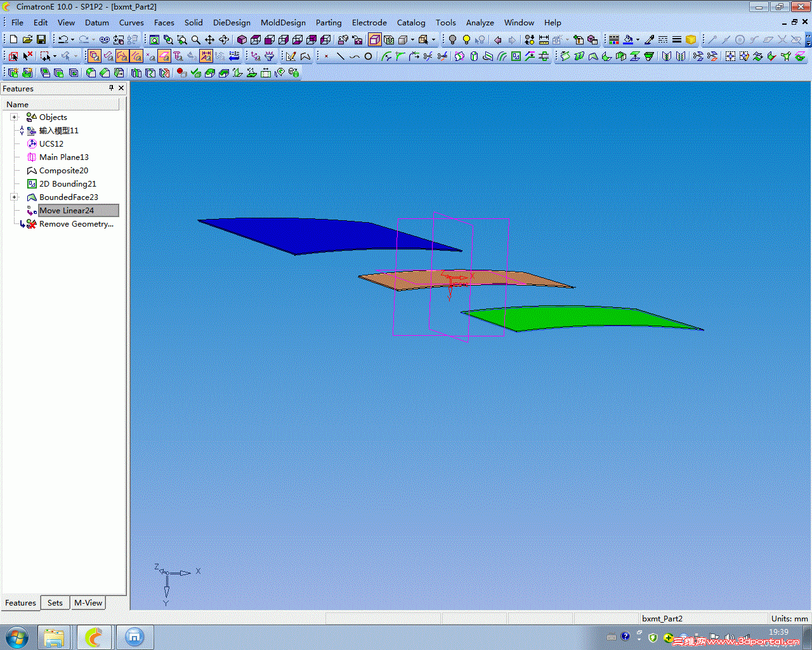
Task: Select the 2D Bounding21 feature
Action: 67,183
